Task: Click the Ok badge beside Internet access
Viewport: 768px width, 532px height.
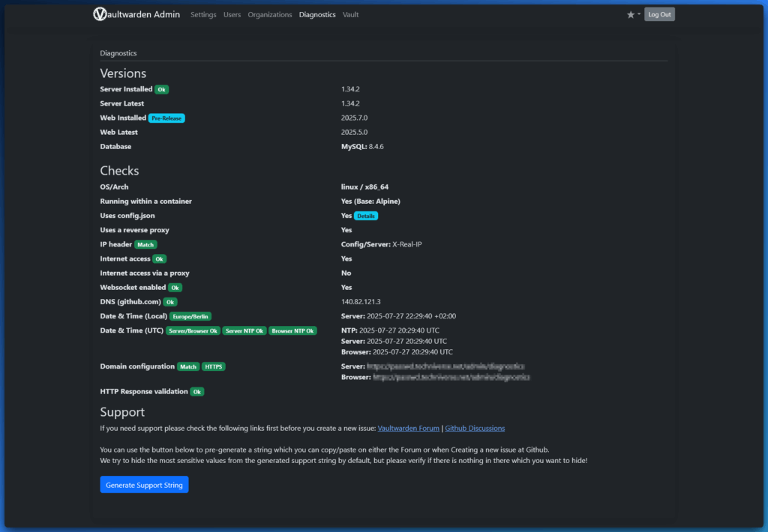Action: click(x=159, y=259)
